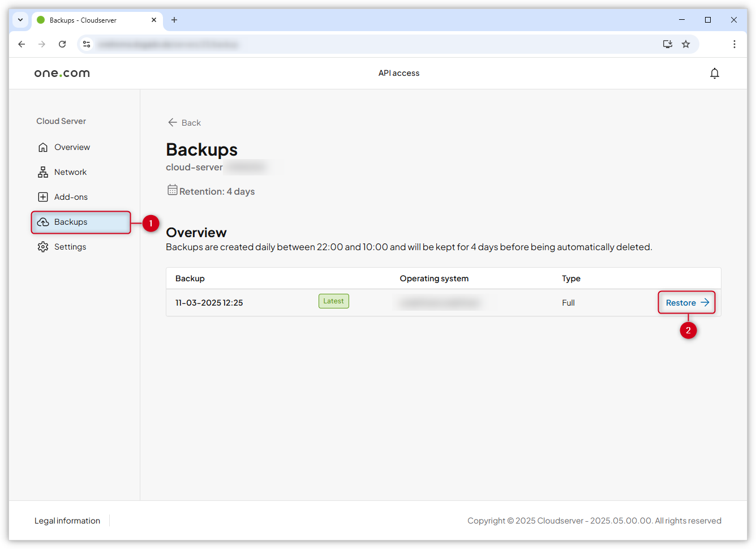
Task: Open Add-ons using its plus icon
Action: [43, 196]
